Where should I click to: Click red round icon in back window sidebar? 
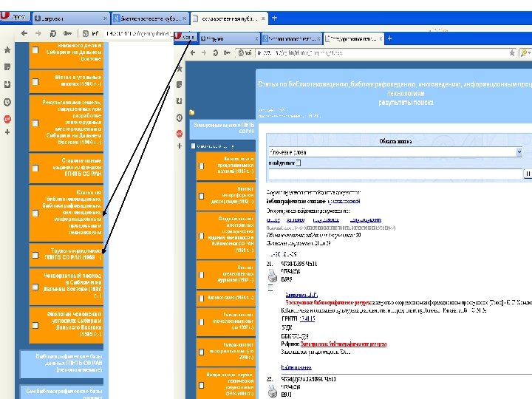pos(7,119)
